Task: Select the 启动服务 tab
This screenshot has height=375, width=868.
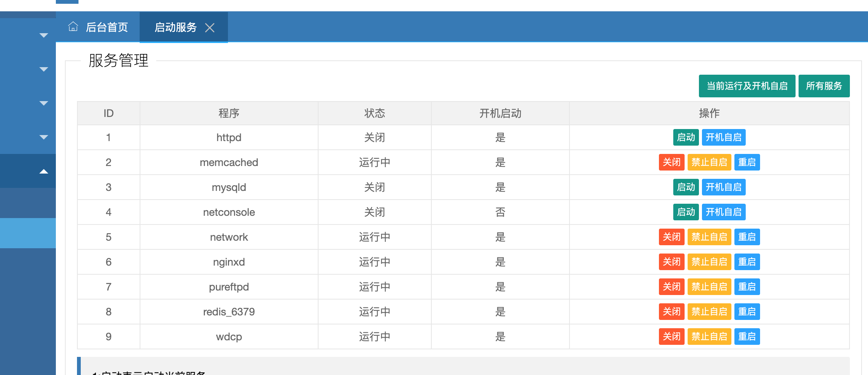Action: point(175,27)
